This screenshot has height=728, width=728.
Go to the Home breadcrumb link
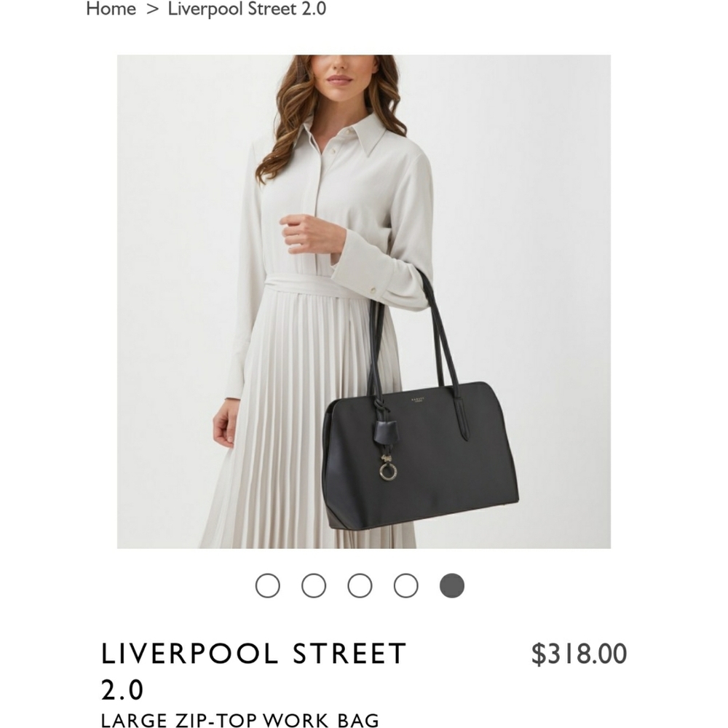(111, 9)
